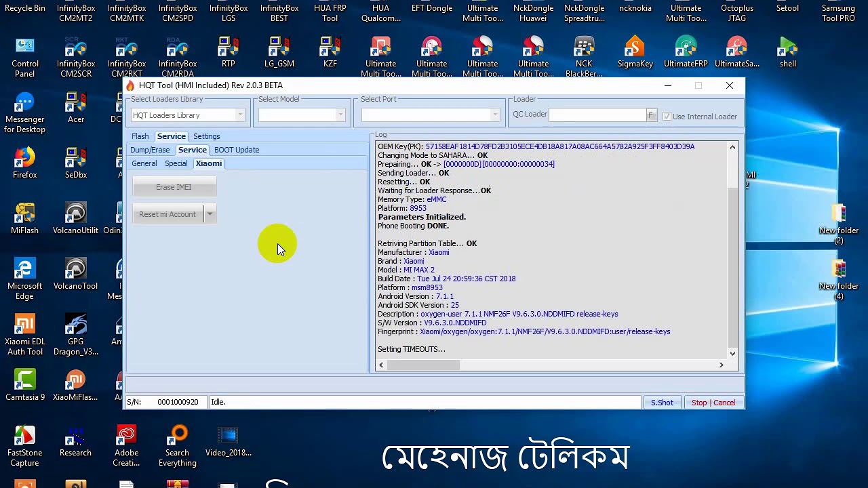Click into the QC Loader path field
This screenshot has height=488, width=868.
[597, 115]
